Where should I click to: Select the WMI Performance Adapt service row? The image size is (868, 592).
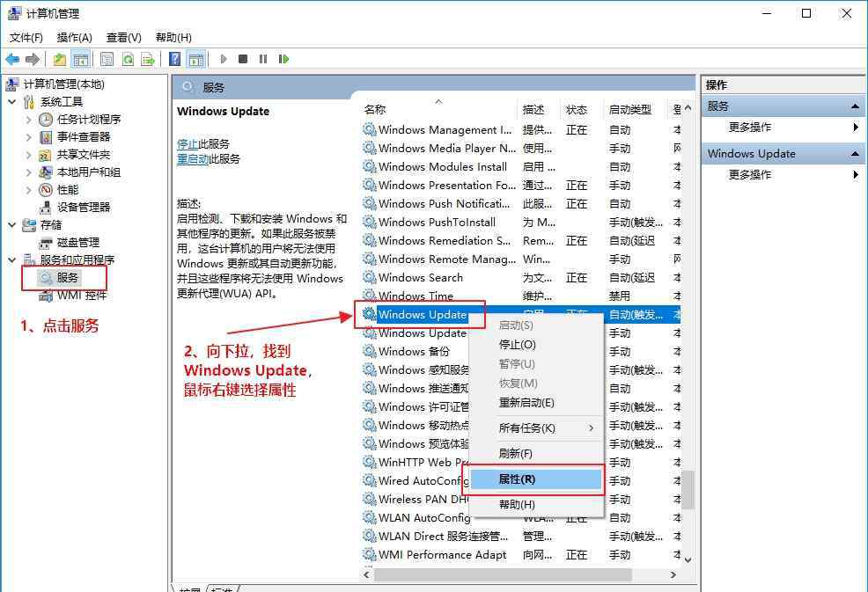521,555
